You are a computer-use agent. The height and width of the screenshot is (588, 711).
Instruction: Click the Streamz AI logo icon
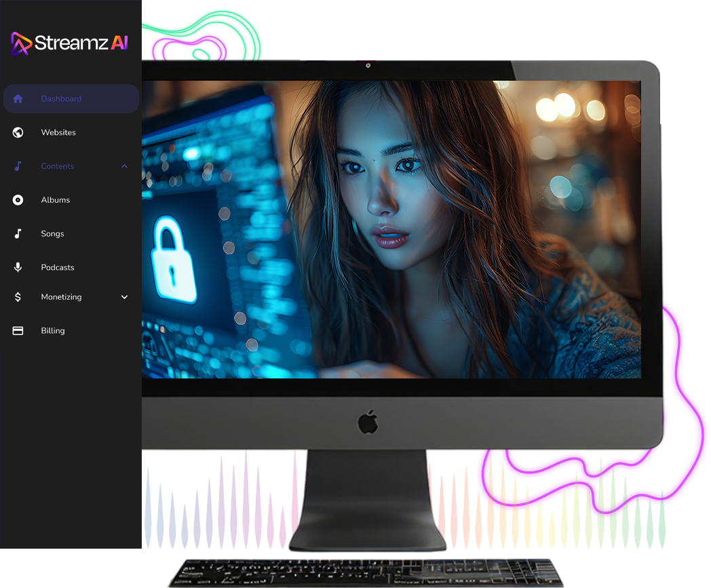pyautogui.click(x=21, y=43)
